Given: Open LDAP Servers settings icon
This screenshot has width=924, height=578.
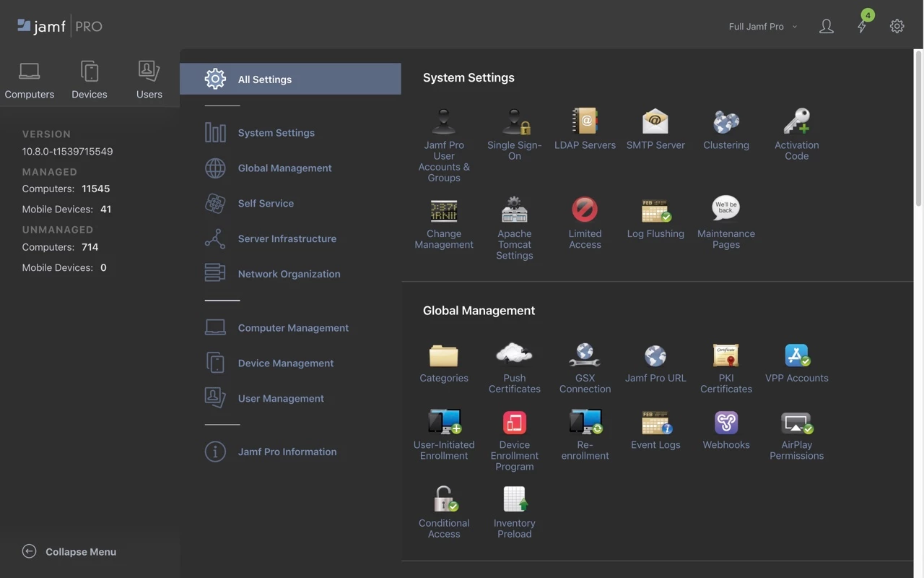Looking at the screenshot, I should point(585,121).
